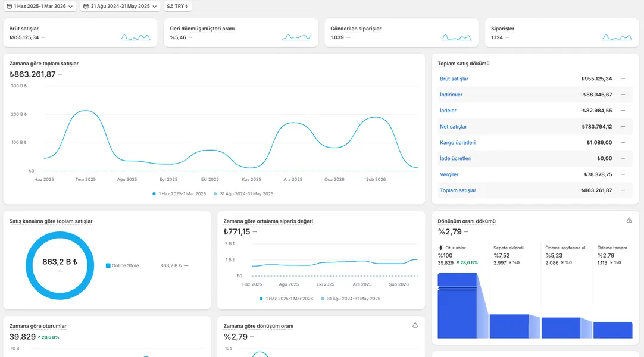This screenshot has width=644, height=357.
Task: Click the İadeler breakdown link
Action: 448,111
